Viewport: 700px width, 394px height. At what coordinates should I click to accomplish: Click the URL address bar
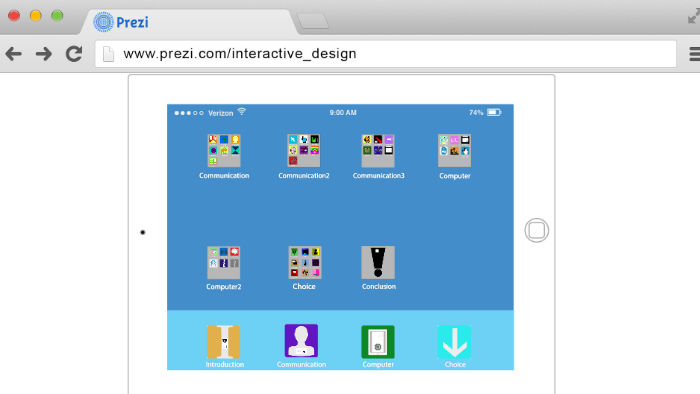tap(386, 54)
